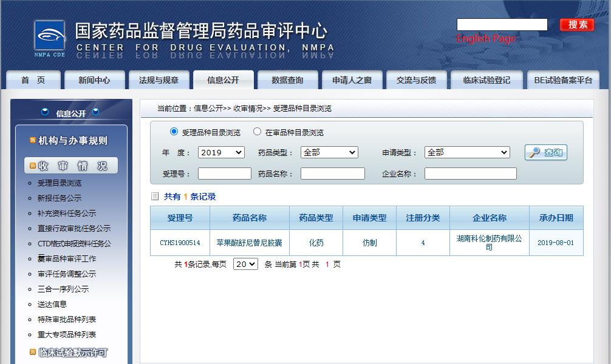The image size is (611, 364).
Task: Click acceptance number CYHS1900514
Action: click(x=180, y=243)
